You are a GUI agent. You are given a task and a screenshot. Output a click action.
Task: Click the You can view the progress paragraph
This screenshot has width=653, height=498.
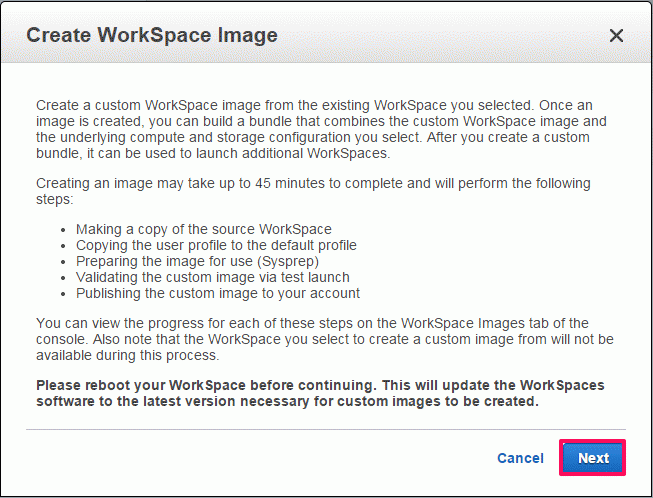(324, 339)
